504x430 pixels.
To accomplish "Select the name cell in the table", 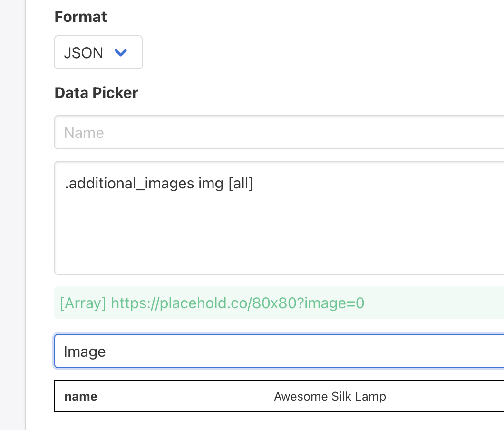I will (81, 396).
